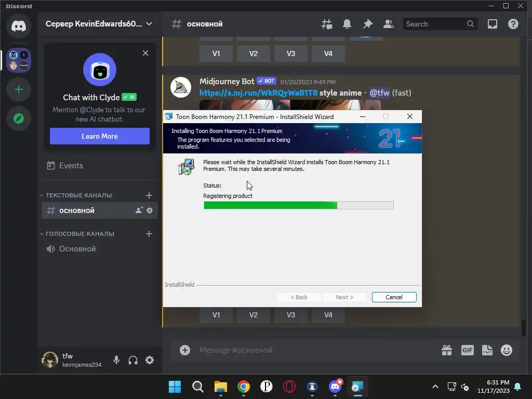Open the GIF picker
Viewport: 532px width, 399px height.
tap(467, 350)
